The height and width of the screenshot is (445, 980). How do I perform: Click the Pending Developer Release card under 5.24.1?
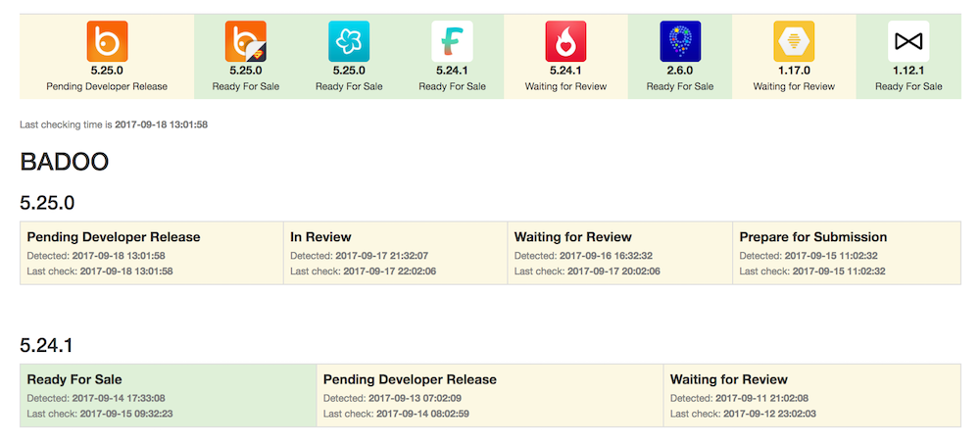click(489, 395)
